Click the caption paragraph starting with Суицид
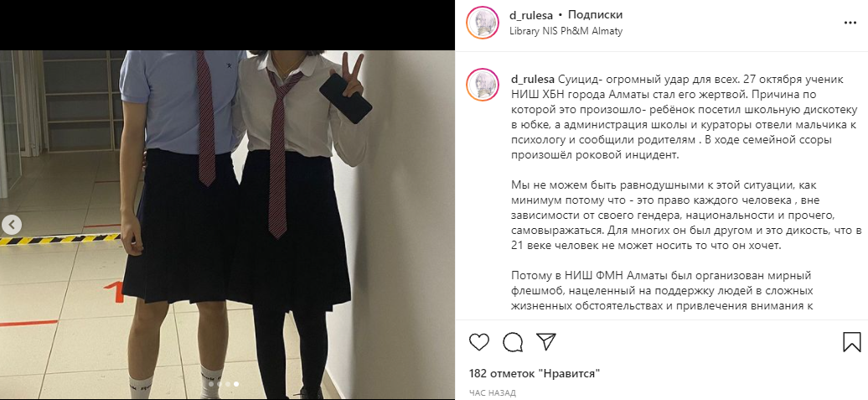The width and height of the screenshot is (868, 400). (669, 117)
